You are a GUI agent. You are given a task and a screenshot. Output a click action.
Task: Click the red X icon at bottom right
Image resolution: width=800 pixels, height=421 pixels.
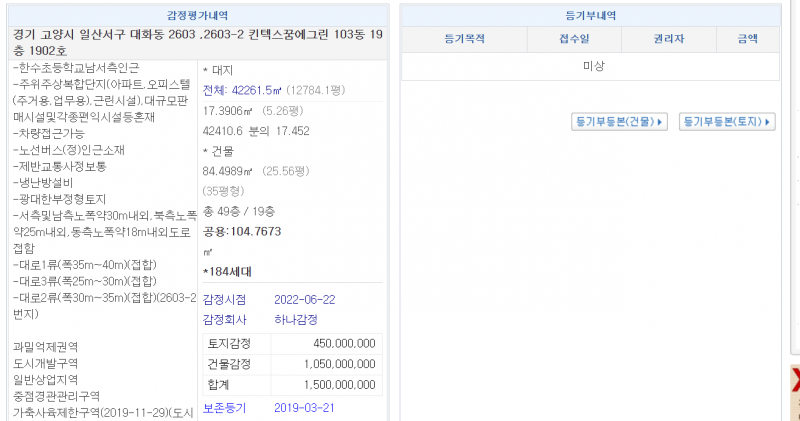tap(795, 381)
